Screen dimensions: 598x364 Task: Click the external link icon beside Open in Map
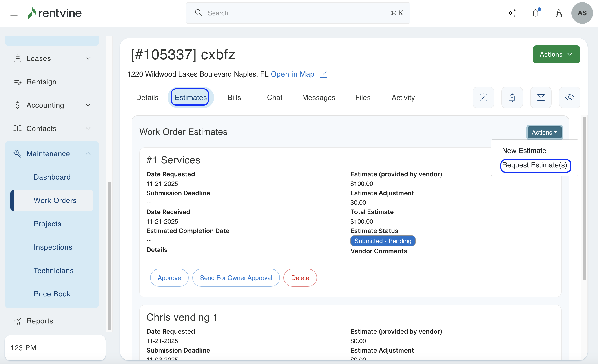tap(323, 74)
